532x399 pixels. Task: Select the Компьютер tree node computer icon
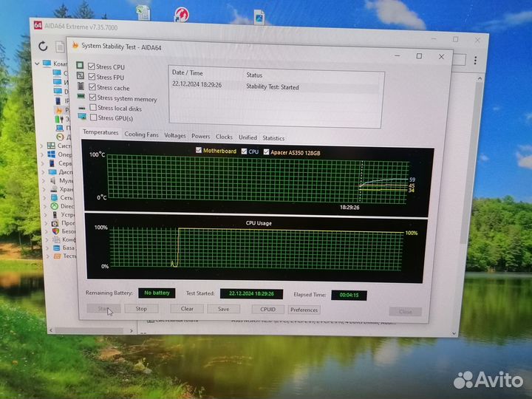(47, 64)
